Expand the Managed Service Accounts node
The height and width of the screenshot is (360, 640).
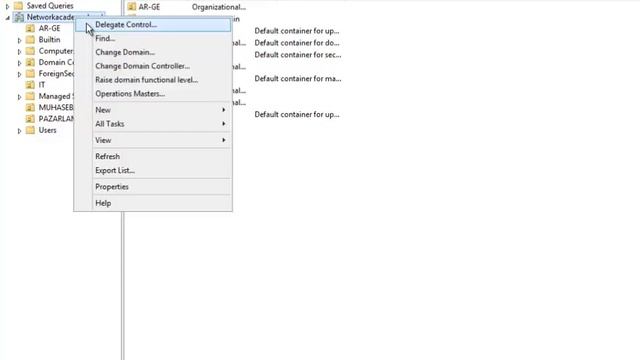[x=19, y=97]
